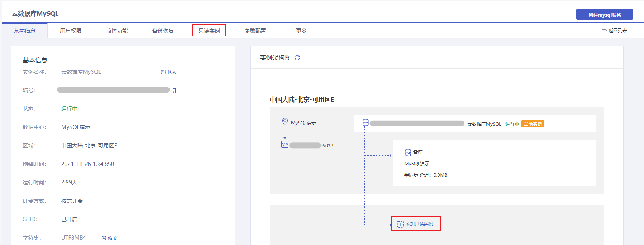Image resolution: width=644 pixels, height=245 pixels.
Task: Click the 2.99天 running time value
Action: click(x=69, y=182)
